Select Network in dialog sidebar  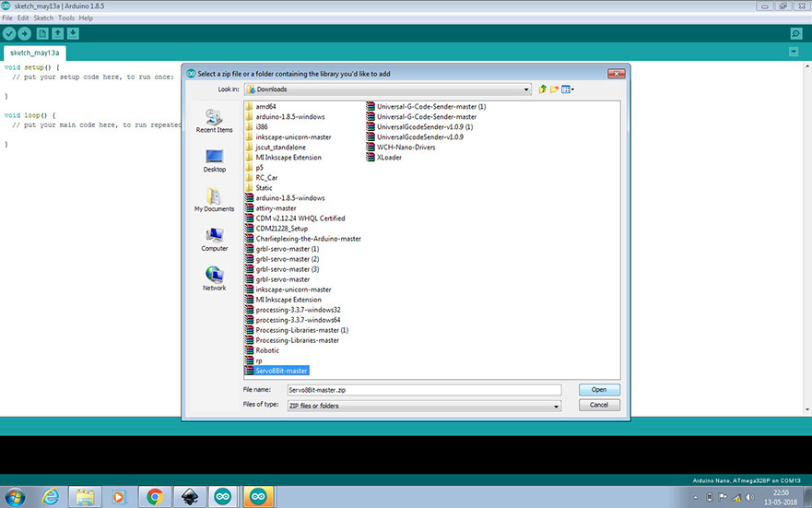215,279
